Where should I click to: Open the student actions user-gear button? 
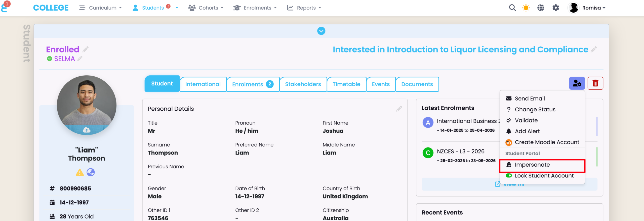[x=577, y=83]
